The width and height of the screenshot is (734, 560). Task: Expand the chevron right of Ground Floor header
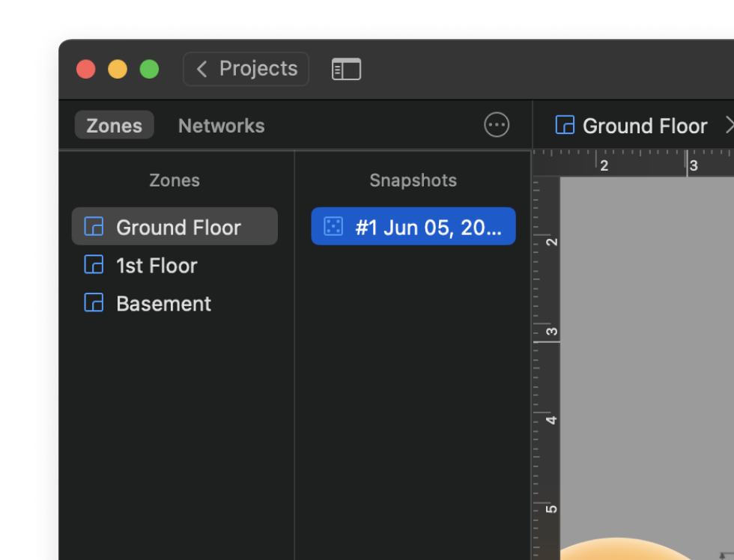(x=728, y=126)
